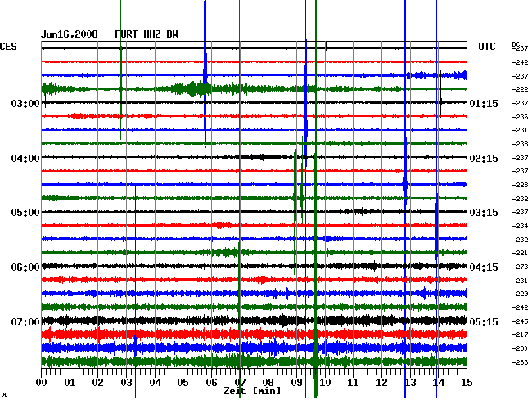Click the x-axis minute label "04"
This screenshot has width=532, height=404.
[x=155, y=383]
